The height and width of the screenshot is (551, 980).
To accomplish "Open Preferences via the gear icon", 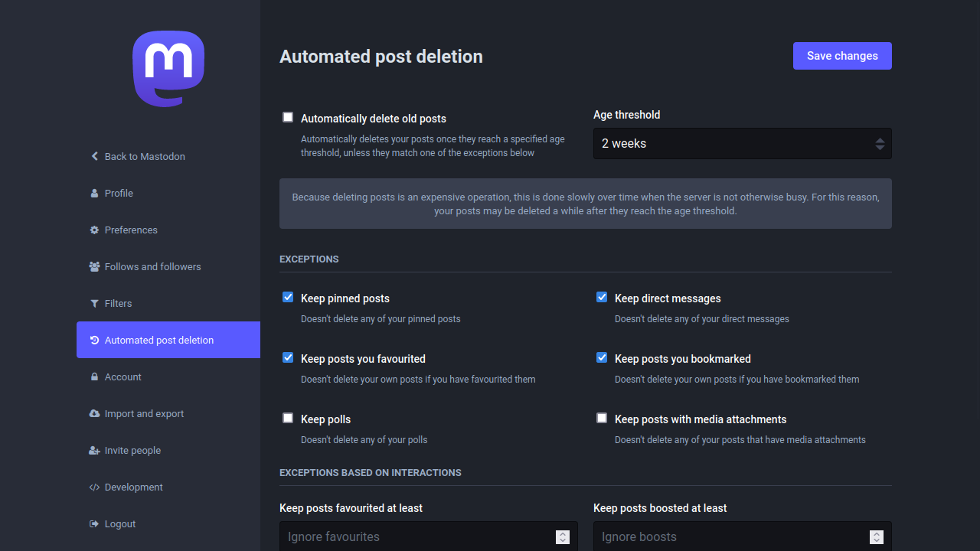I will pos(93,230).
